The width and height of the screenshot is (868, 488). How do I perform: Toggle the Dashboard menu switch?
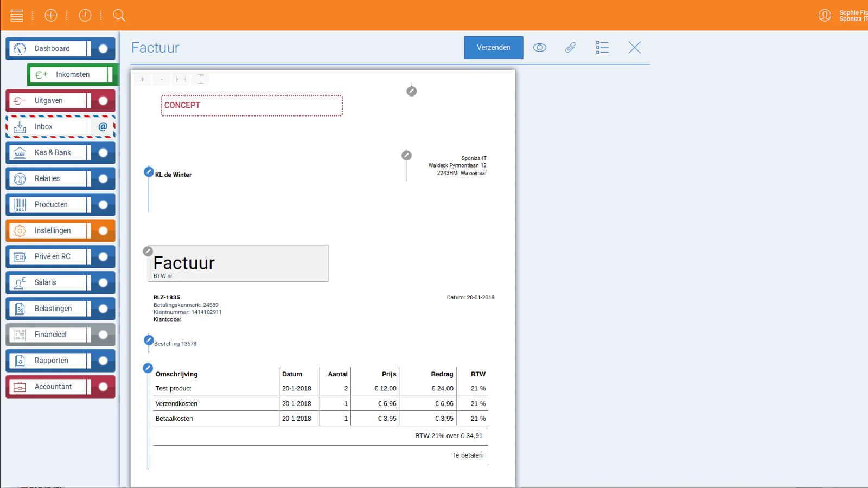[x=103, y=49]
